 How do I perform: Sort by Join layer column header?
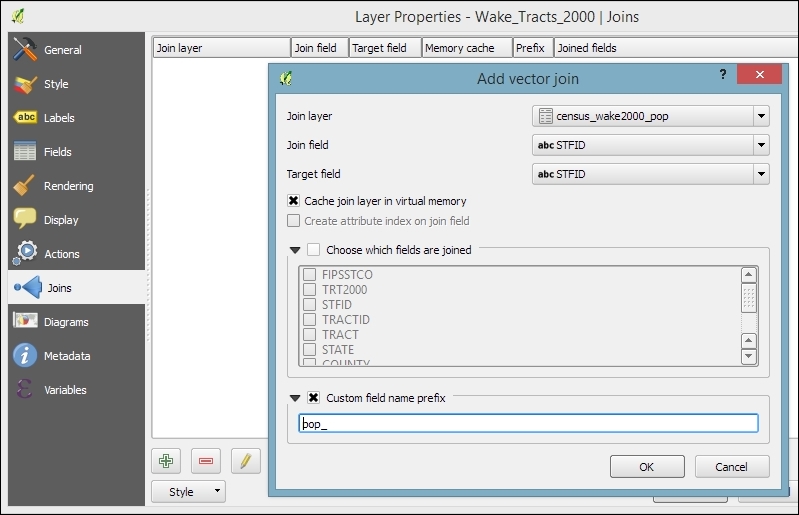click(x=222, y=48)
